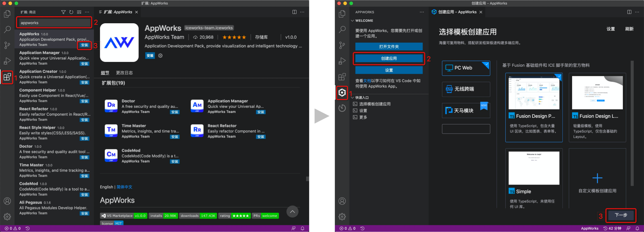Open Explorer in the left window's activity bar
Image resolution: width=644 pixels, height=232 pixels.
7,14
